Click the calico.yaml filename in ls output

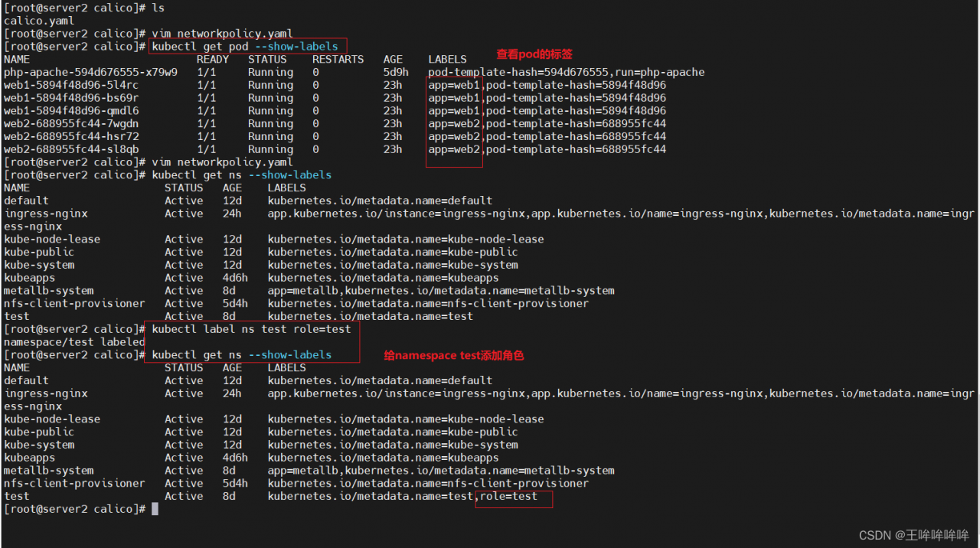click(39, 21)
